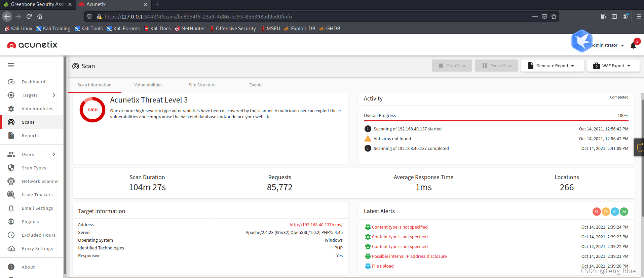The width and height of the screenshot is (644, 278).
Task: Open the Kali Tools bookmark
Action: pos(89,29)
